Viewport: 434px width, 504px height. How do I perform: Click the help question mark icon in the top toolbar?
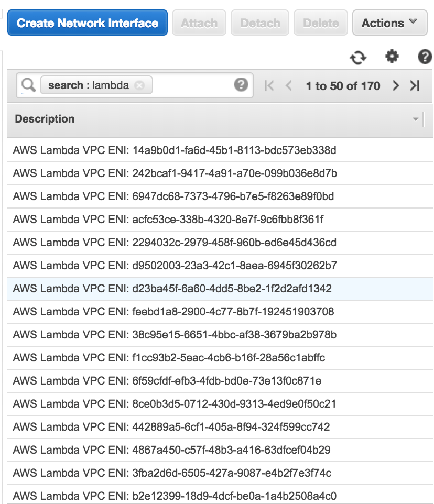[x=425, y=57]
